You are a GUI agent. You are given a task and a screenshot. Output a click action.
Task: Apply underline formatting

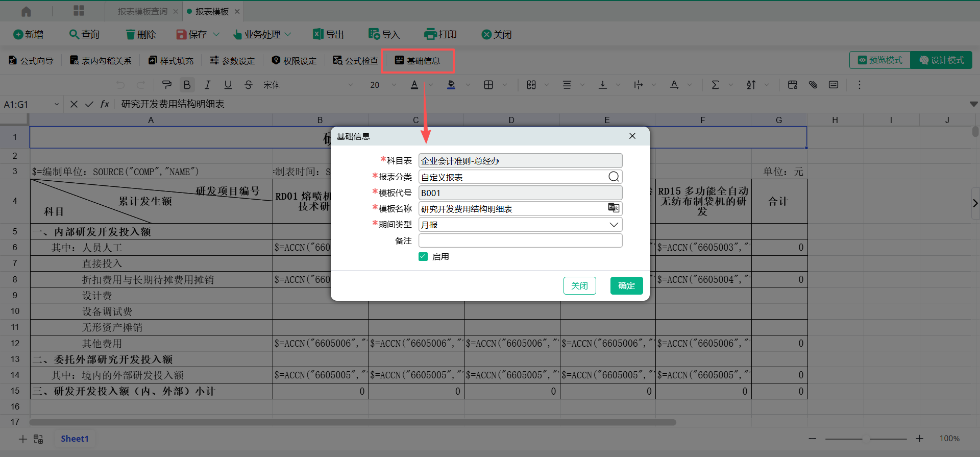(x=228, y=85)
